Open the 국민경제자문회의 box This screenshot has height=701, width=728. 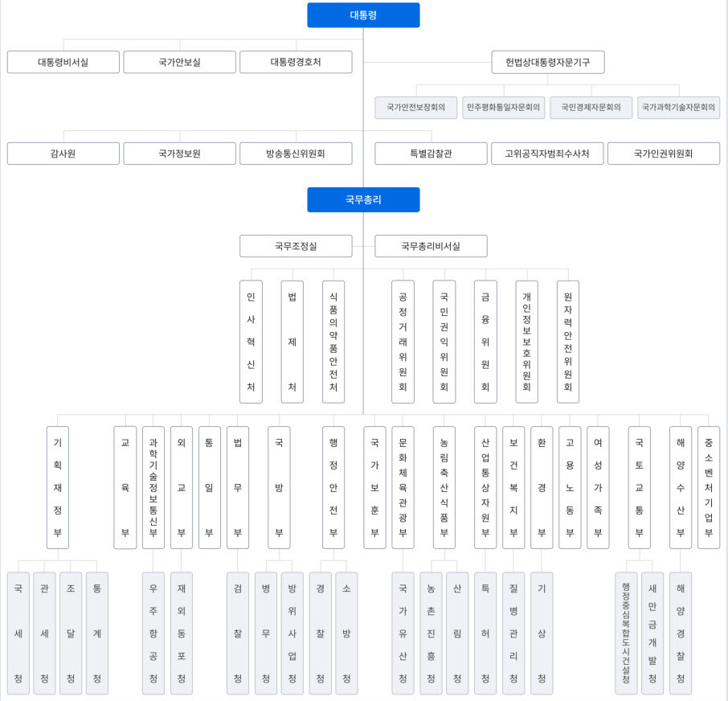click(591, 108)
